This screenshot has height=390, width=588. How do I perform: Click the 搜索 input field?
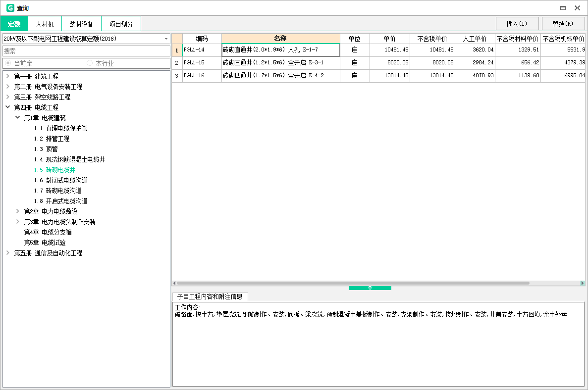[86, 51]
